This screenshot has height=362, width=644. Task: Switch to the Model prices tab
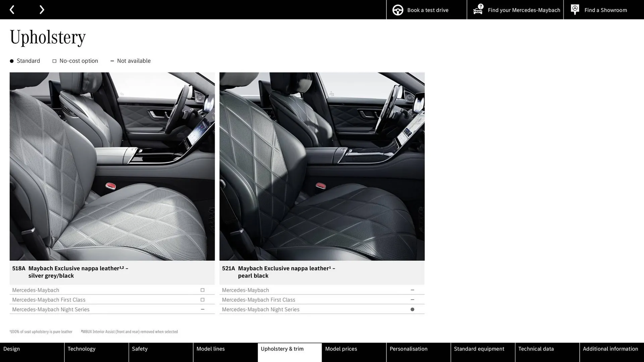pos(354,352)
